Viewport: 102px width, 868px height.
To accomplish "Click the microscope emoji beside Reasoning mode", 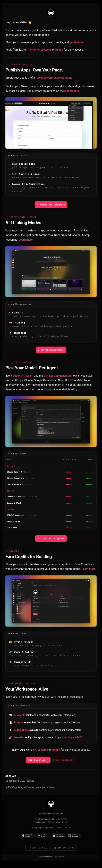I will coord(11,333).
